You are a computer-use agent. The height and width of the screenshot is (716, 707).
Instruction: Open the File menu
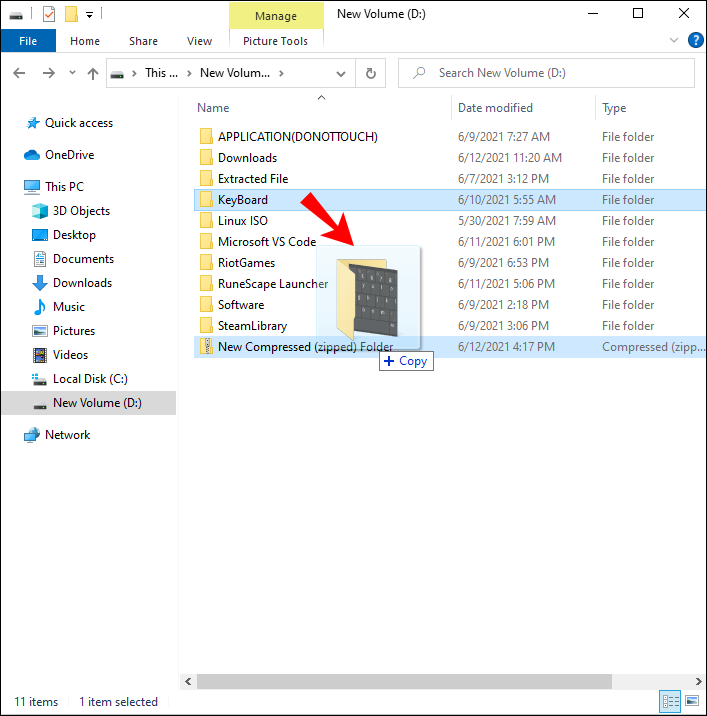[28, 41]
